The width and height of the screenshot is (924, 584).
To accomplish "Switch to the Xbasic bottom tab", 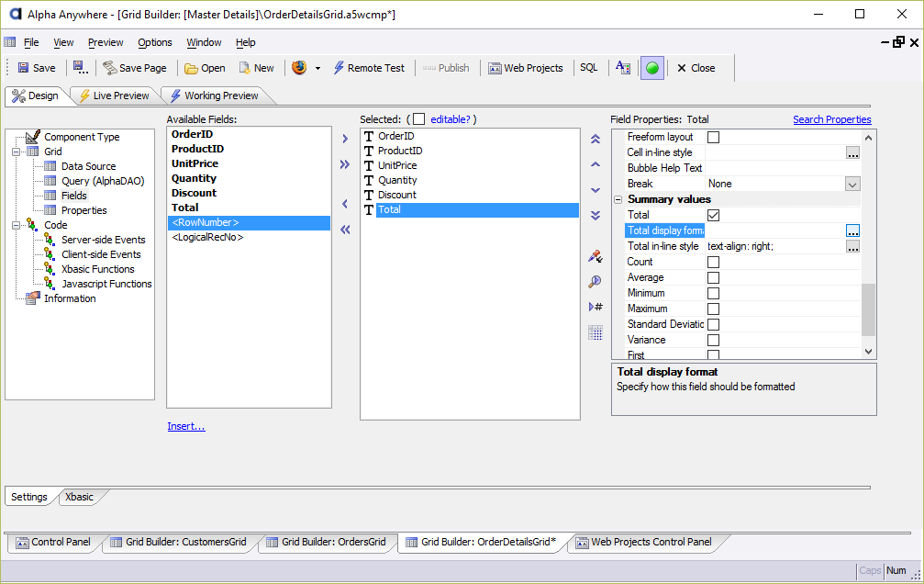I will coord(80,497).
